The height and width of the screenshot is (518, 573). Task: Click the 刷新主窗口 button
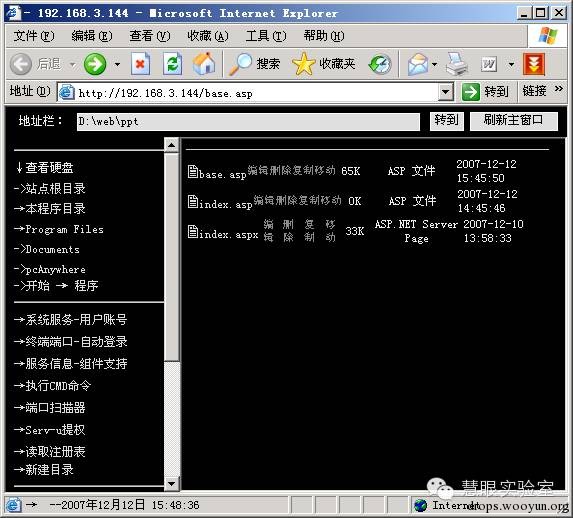[513, 121]
